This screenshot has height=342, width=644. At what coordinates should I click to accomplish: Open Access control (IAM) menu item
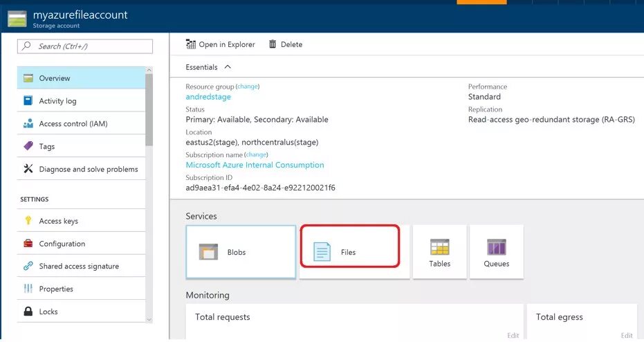[82, 123]
